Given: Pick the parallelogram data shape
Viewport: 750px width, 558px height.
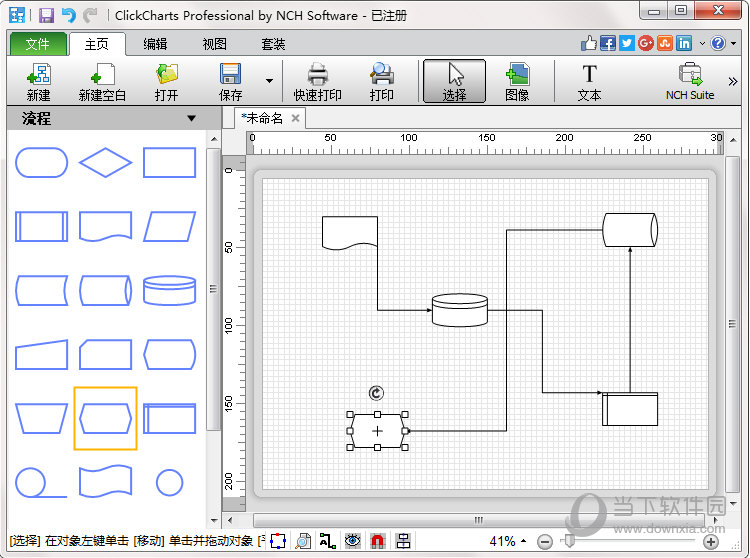Looking at the screenshot, I should point(170,227).
